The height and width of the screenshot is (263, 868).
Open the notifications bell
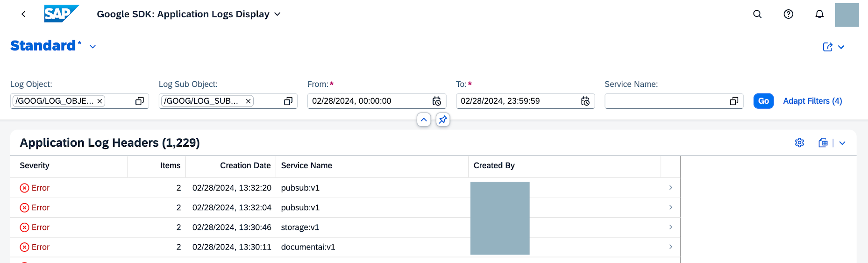click(819, 14)
